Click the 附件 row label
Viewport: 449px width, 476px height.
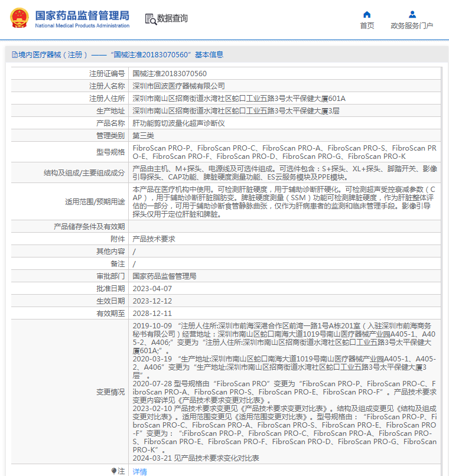pos(118,239)
